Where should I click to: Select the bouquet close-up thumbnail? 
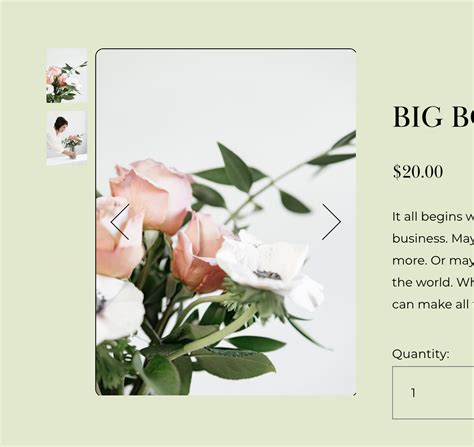[67, 75]
